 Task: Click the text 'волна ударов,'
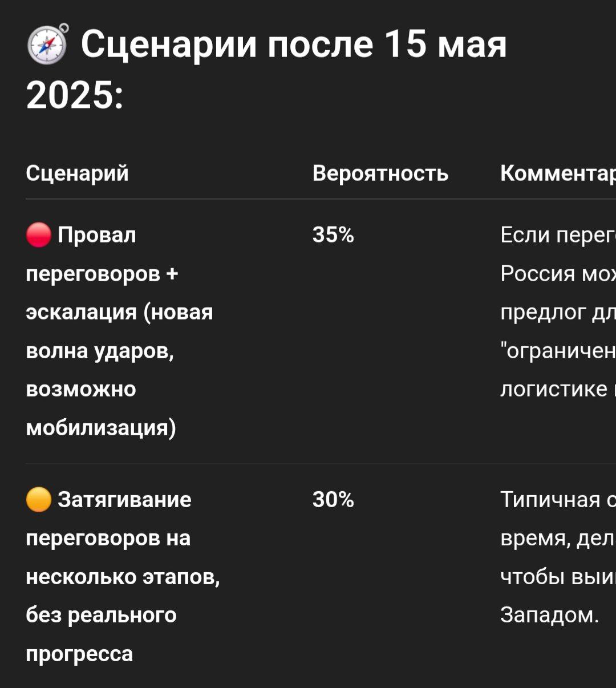100,351
